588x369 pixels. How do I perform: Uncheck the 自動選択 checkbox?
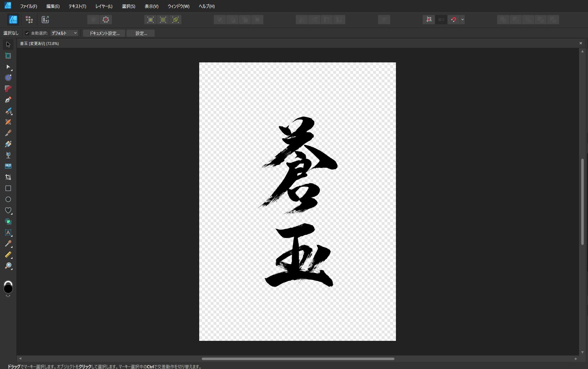pyautogui.click(x=27, y=33)
